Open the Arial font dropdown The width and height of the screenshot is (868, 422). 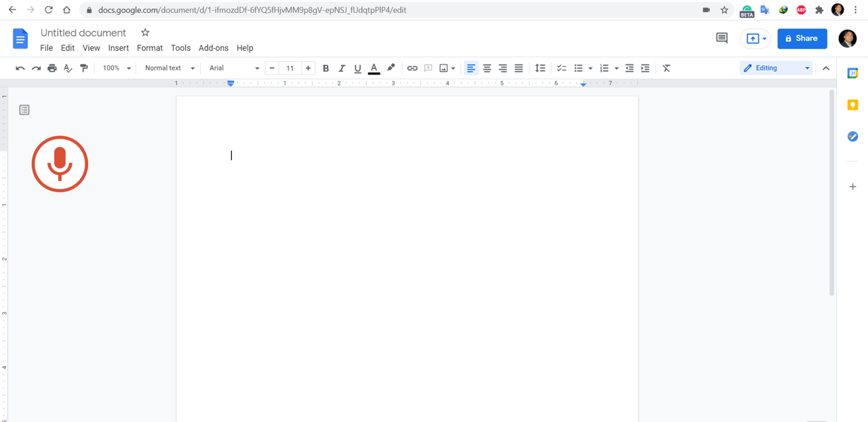(x=234, y=68)
